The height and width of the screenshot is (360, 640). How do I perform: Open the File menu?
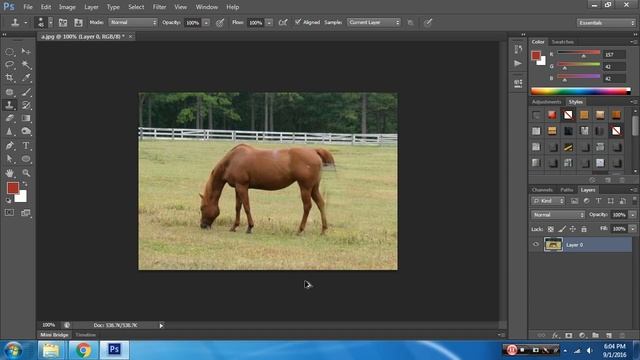click(28, 7)
